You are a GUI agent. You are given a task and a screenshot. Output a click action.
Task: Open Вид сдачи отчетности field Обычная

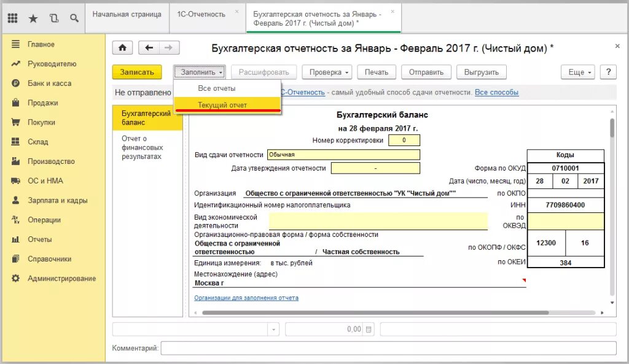coord(343,155)
